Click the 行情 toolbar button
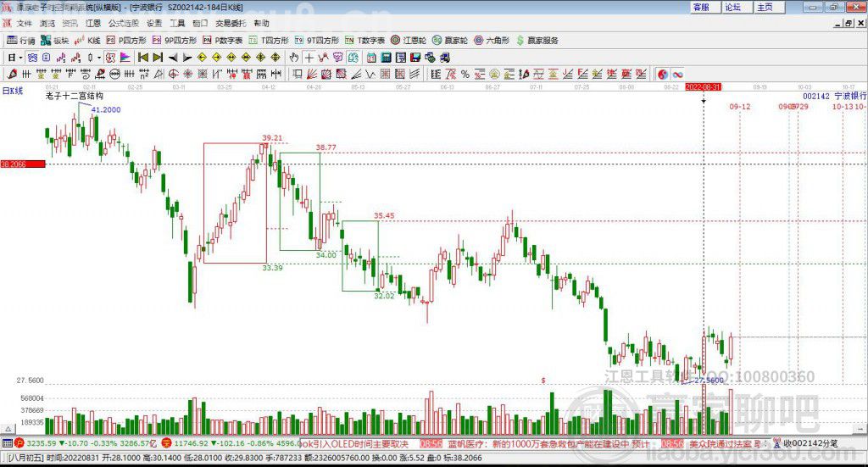 (21, 41)
